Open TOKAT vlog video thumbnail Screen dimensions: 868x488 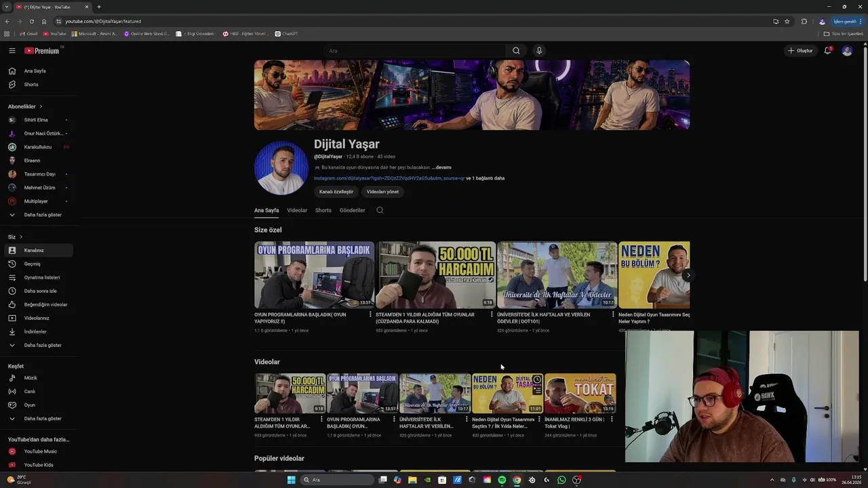pyautogui.click(x=580, y=393)
